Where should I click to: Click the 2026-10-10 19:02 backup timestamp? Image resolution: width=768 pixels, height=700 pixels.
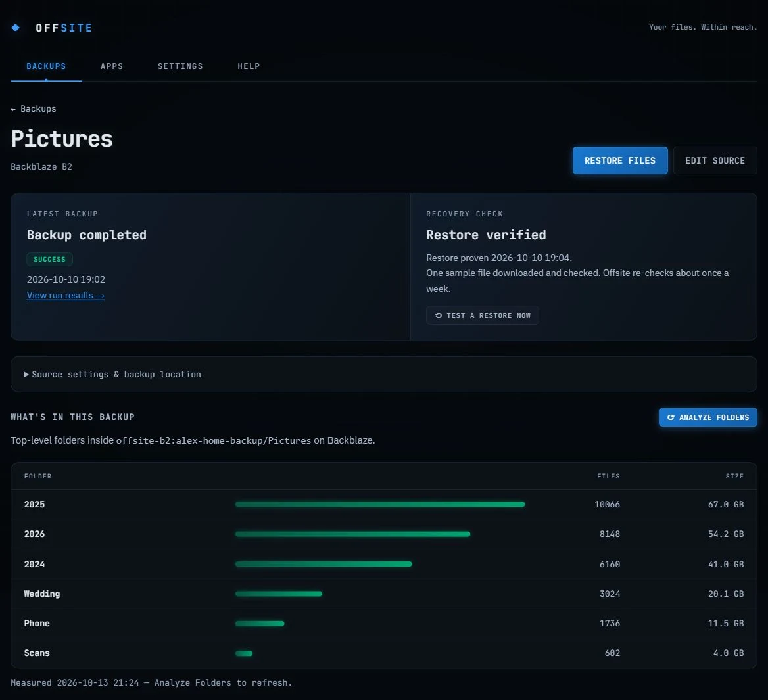point(66,279)
